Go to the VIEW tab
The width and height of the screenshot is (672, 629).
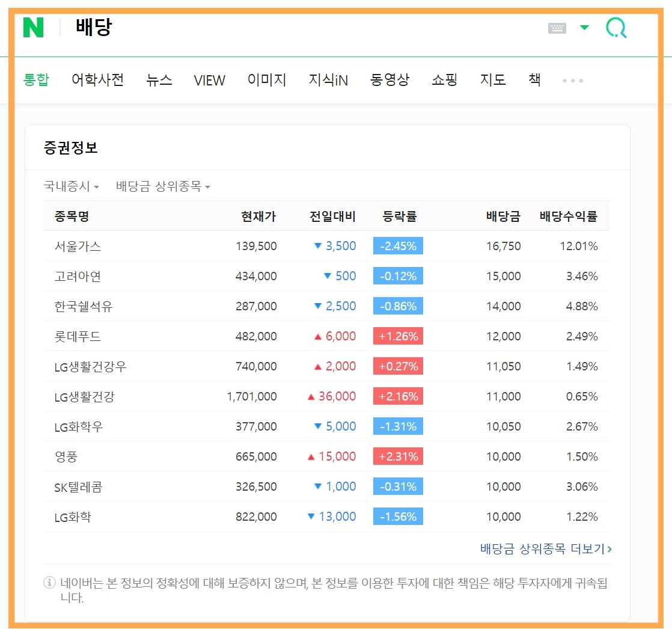point(209,80)
